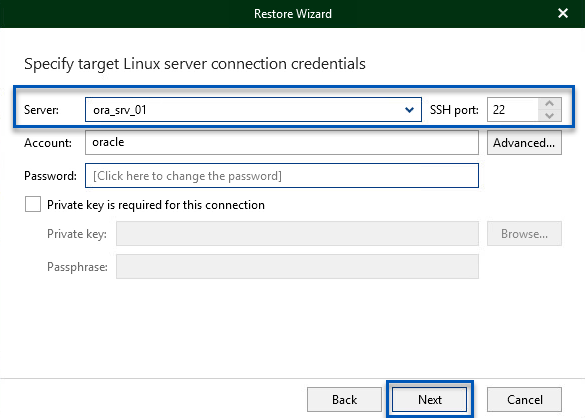Close the Restore Wizard dialog
585x418 pixels.
coord(563,13)
